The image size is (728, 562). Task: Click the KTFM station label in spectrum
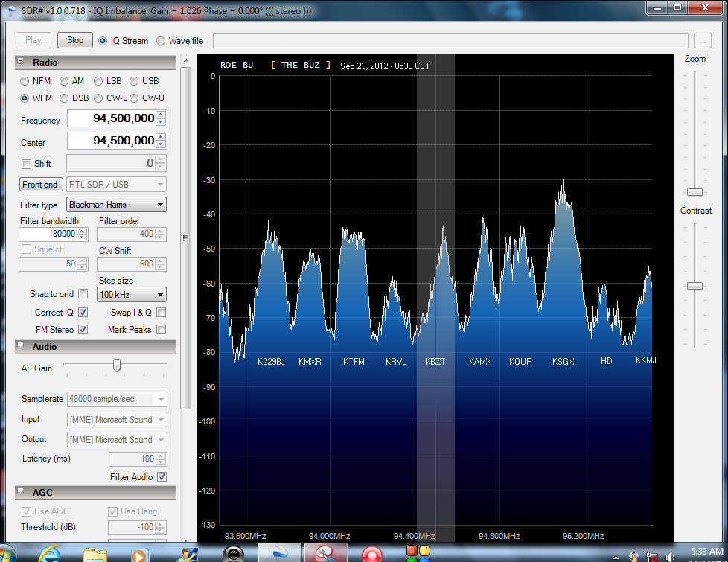tap(354, 361)
